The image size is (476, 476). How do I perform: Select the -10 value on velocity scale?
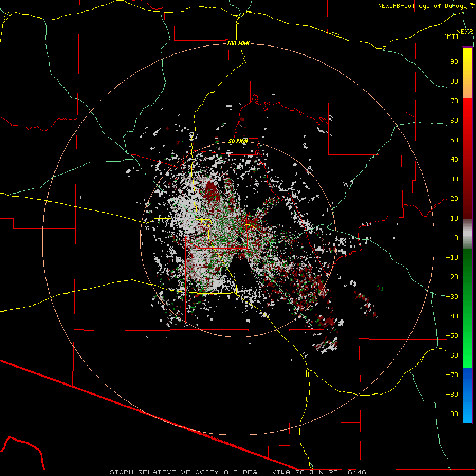(x=452, y=258)
